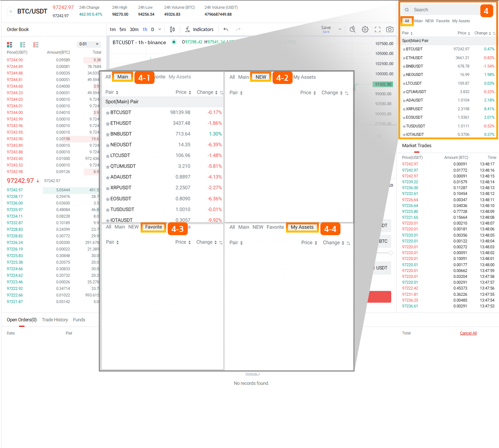Select the NEW tab in right pair list

[430, 21]
